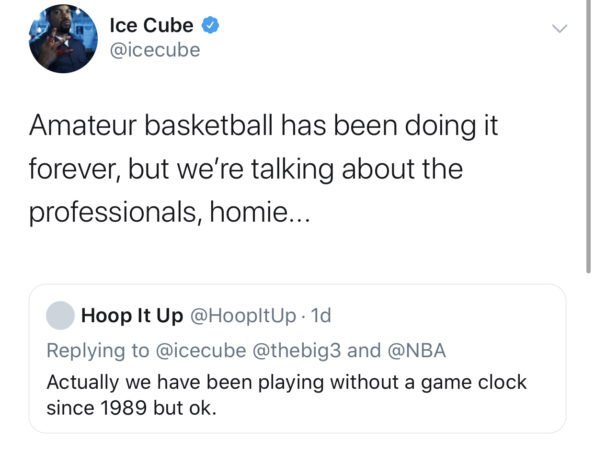Click the @icecube mention in reply line
Viewport: 595px width, 452px height.
click(x=201, y=350)
